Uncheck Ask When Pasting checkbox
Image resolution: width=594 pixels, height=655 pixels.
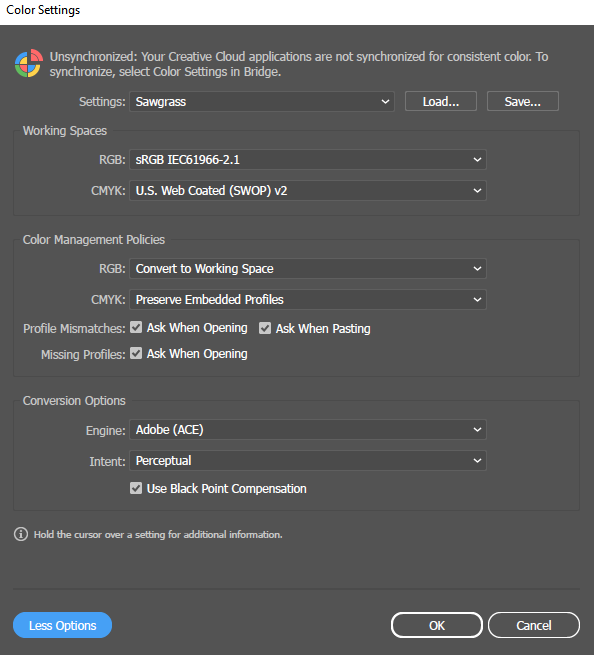tap(265, 328)
